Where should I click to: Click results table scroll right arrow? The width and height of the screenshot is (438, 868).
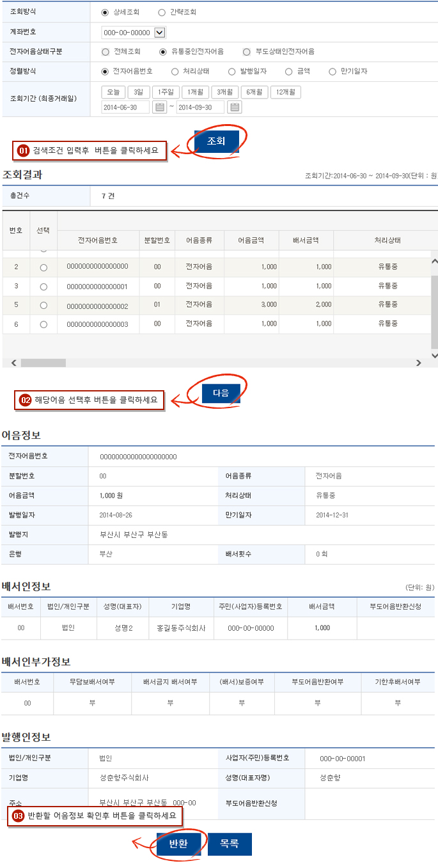coord(419,363)
